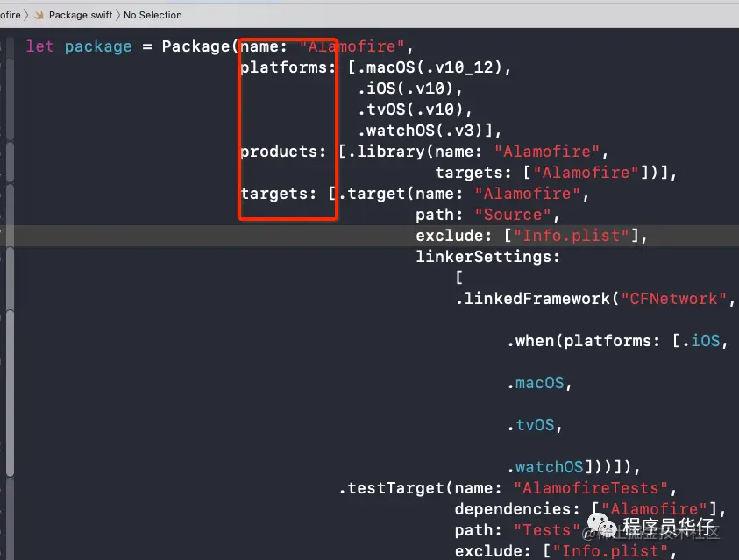Click the "CFNetwork" string
The image size is (739, 560).
(x=673, y=299)
